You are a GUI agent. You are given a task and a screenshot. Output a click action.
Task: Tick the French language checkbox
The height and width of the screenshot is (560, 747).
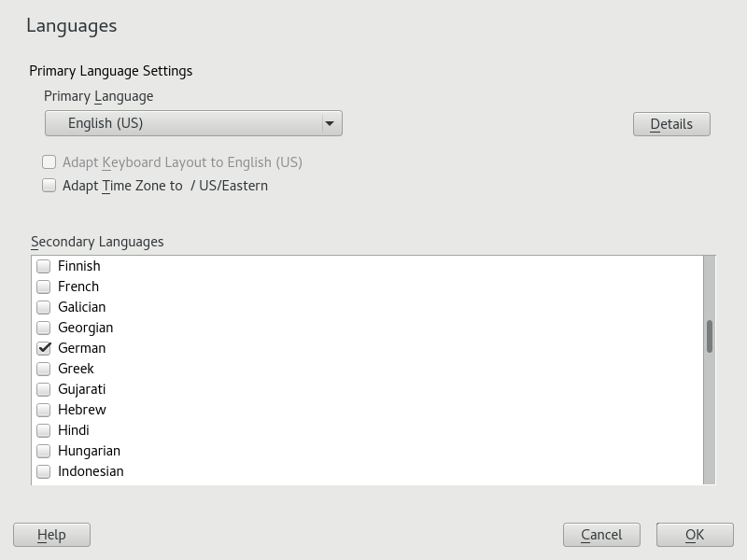44,287
